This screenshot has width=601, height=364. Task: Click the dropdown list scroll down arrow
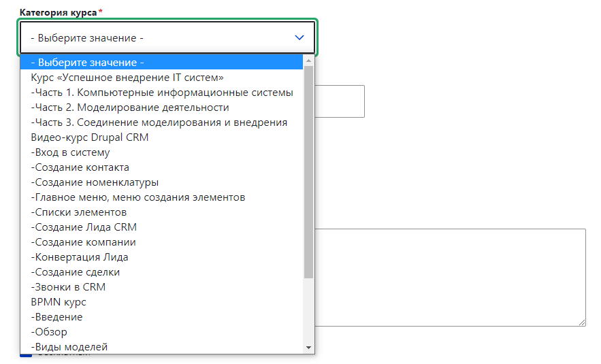(308, 348)
